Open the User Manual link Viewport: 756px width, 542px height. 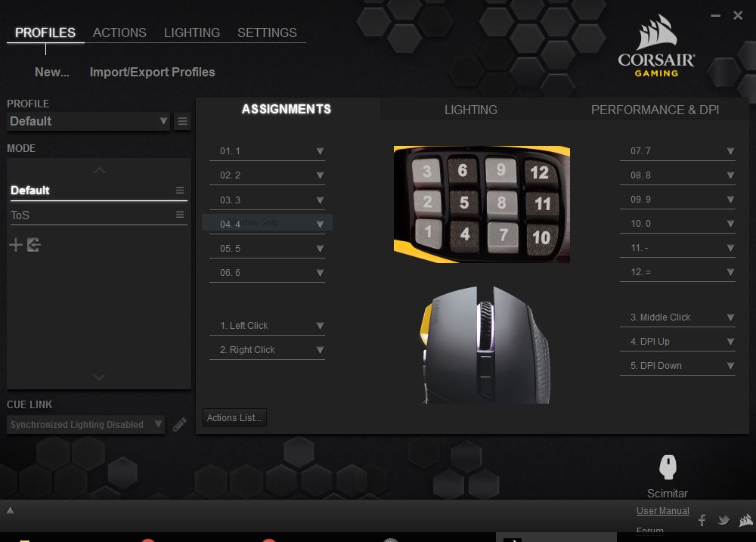point(662,510)
